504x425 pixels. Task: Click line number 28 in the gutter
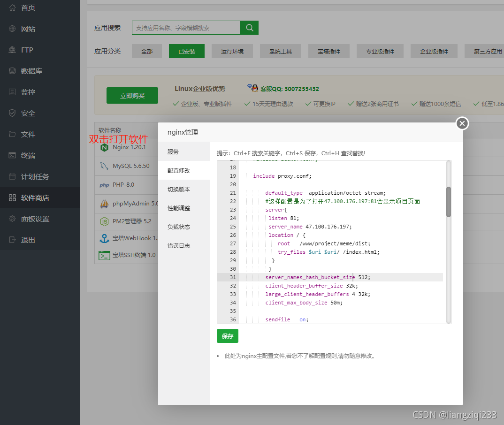(233, 252)
